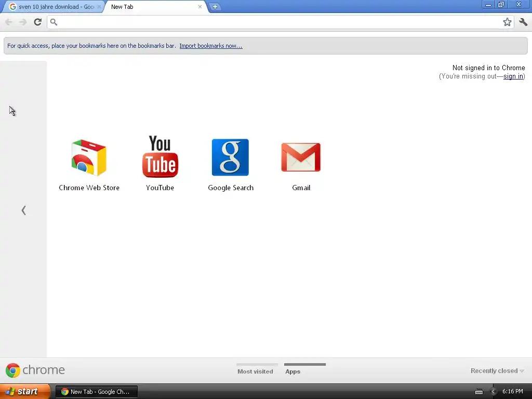The height and width of the screenshot is (399, 532).
Task: Select the New Tab tab
Action: pyautogui.click(x=154, y=6)
